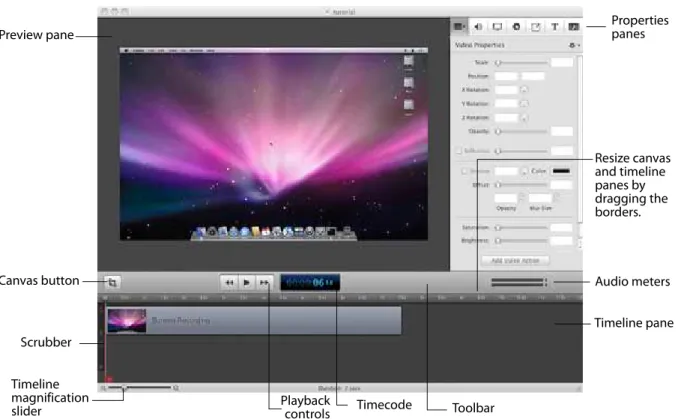Viewport: 678px width, 419px height.
Task: Enable the Shadow checkbox
Action: point(464,171)
